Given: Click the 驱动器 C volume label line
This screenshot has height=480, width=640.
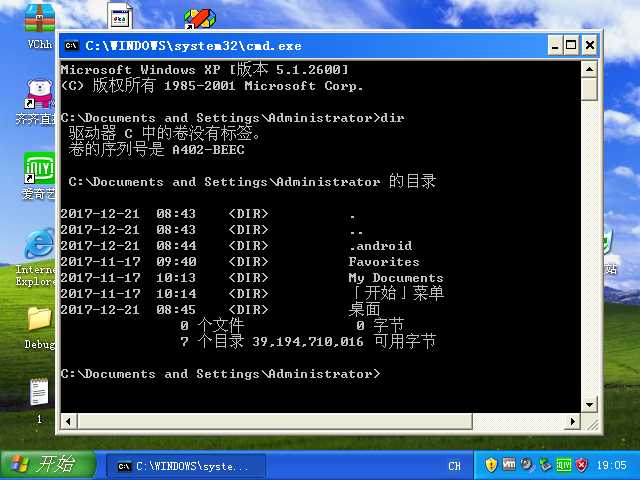Looking at the screenshot, I should [x=164, y=133].
